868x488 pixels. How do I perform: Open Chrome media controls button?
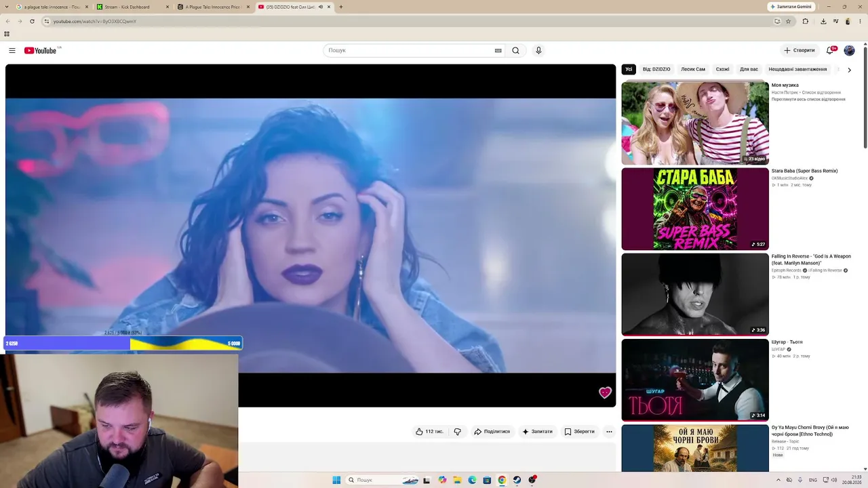click(835, 21)
